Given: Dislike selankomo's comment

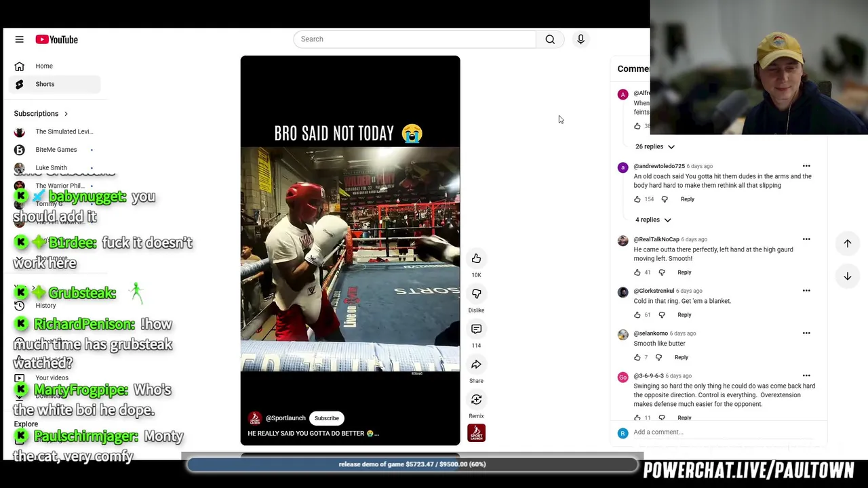Looking at the screenshot, I should tap(658, 357).
